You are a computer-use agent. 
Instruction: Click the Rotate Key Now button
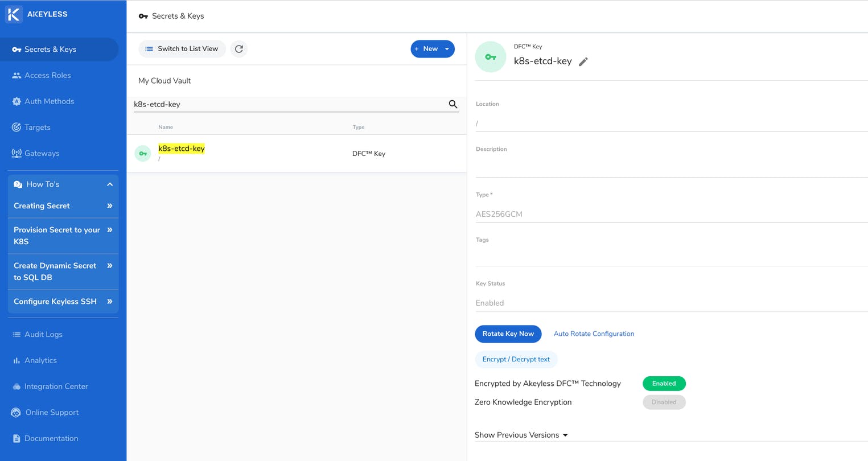tap(508, 334)
